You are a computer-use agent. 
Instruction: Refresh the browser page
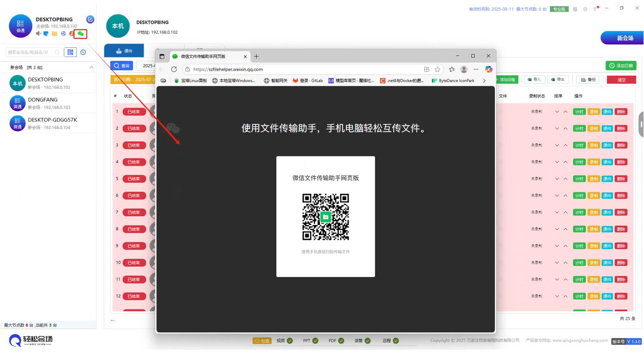click(x=174, y=69)
